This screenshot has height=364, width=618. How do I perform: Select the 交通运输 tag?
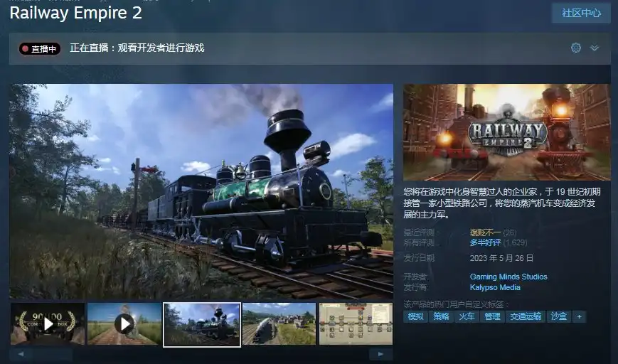(526, 316)
